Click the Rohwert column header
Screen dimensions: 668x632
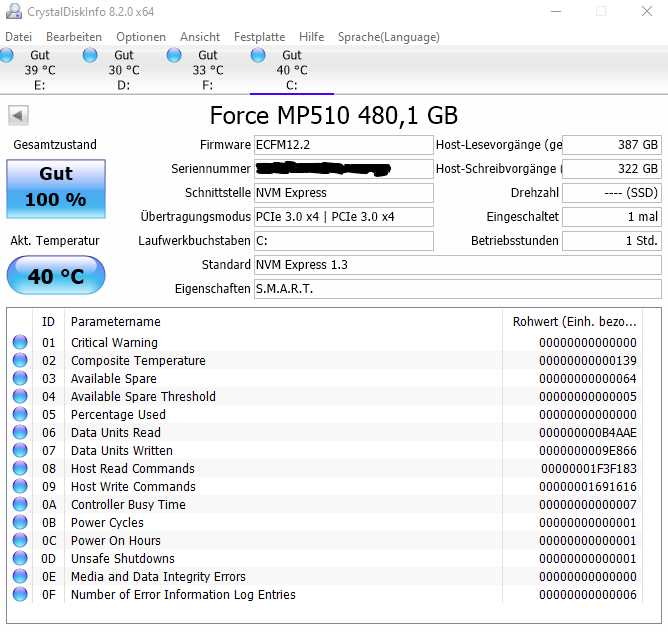(573, 321)
